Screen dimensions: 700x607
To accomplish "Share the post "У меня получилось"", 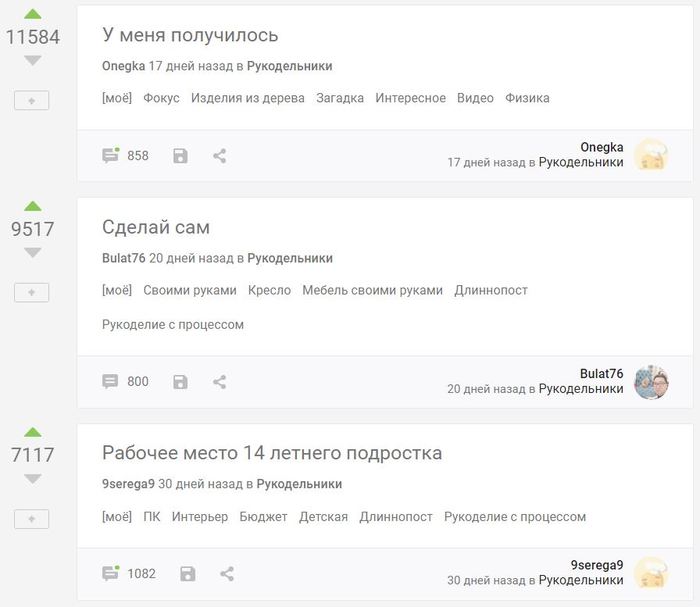I will click(x=220, y=156).
